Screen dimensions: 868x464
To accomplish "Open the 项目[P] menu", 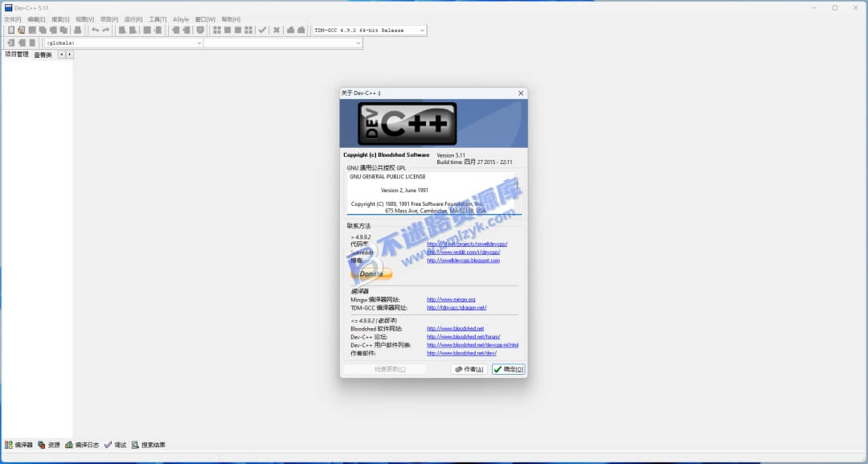I will tap(109, 19).
